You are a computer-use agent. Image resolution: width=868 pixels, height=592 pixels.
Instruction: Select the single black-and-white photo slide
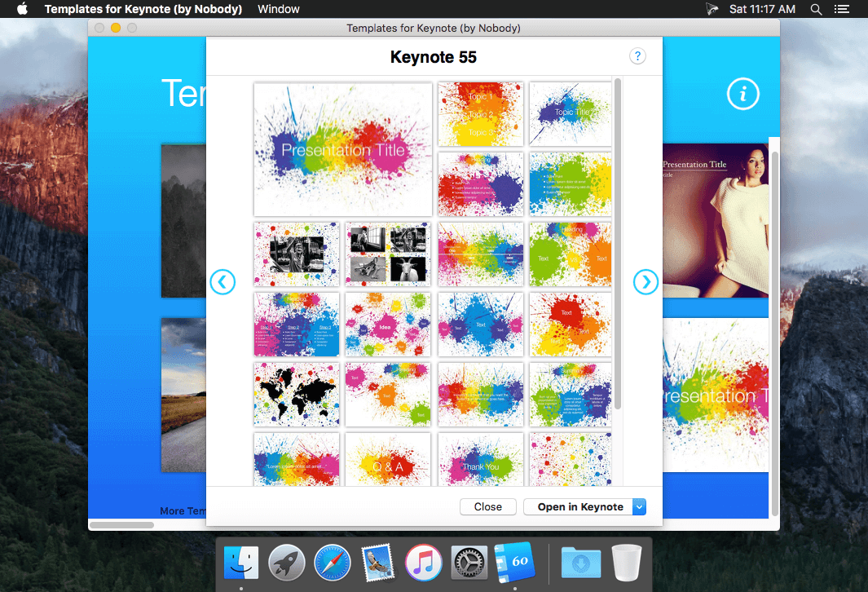pyautogui.click(x=297, y=254)
